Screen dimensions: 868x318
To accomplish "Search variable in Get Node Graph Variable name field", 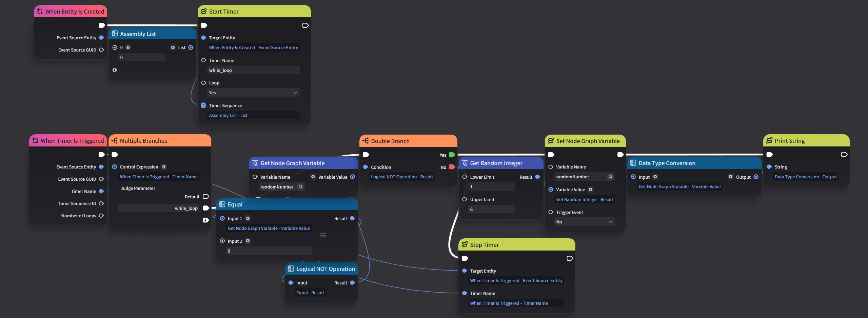I will click(300, 186).
